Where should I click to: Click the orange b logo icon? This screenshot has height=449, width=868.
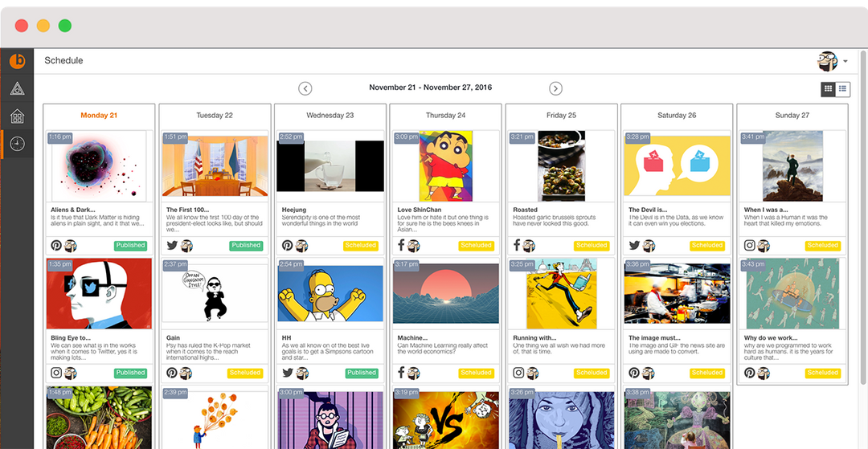coord(17,61)
